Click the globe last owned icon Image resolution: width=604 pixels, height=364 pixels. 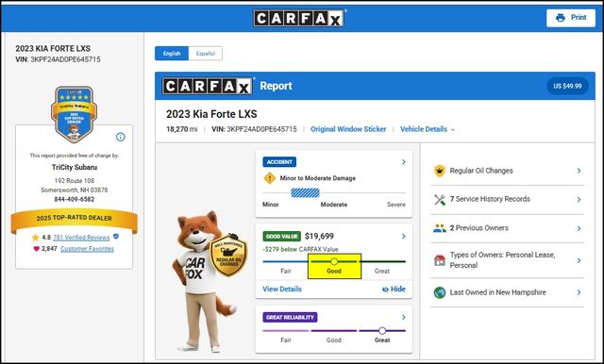[440, 292]
